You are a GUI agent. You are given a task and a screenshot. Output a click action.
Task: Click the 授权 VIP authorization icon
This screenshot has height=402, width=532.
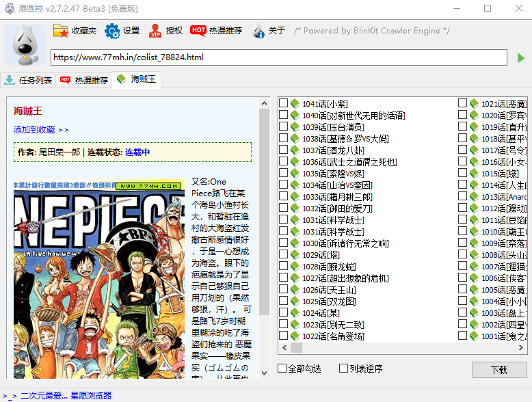155,31
